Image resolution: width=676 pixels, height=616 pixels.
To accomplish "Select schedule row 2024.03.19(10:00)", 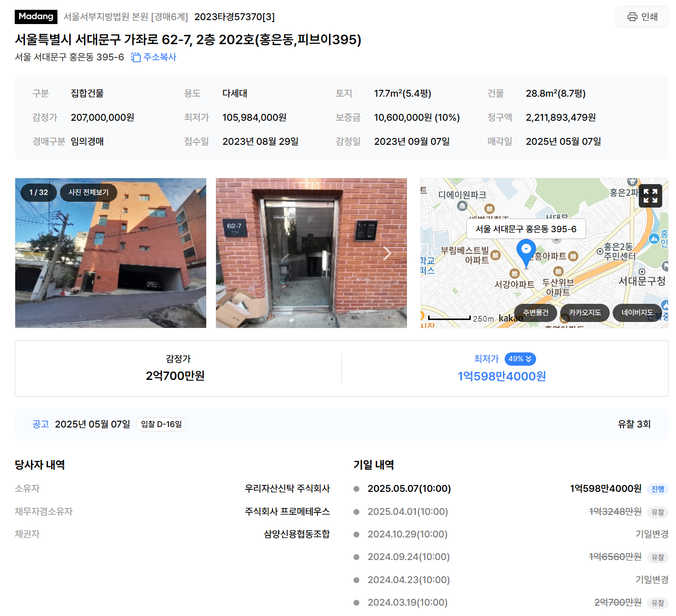I will click(511, 602).
